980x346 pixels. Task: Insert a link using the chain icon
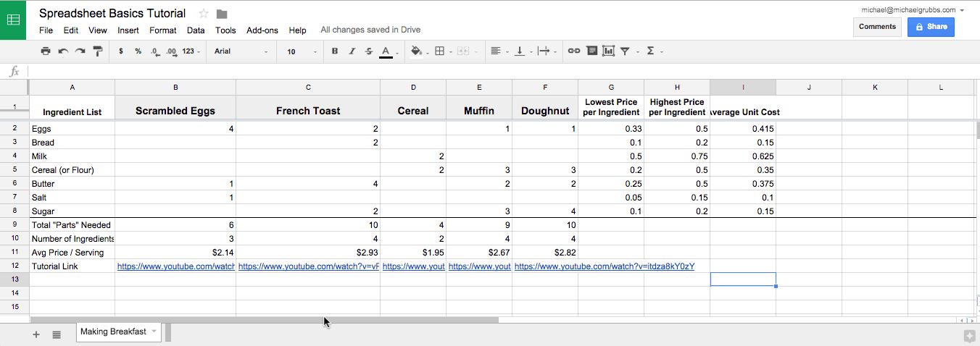click(573, 51)
